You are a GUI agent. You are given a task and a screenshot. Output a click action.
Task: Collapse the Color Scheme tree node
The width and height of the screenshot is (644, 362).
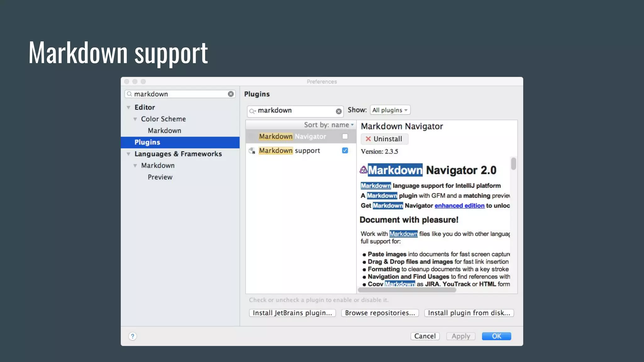point(135,119)
